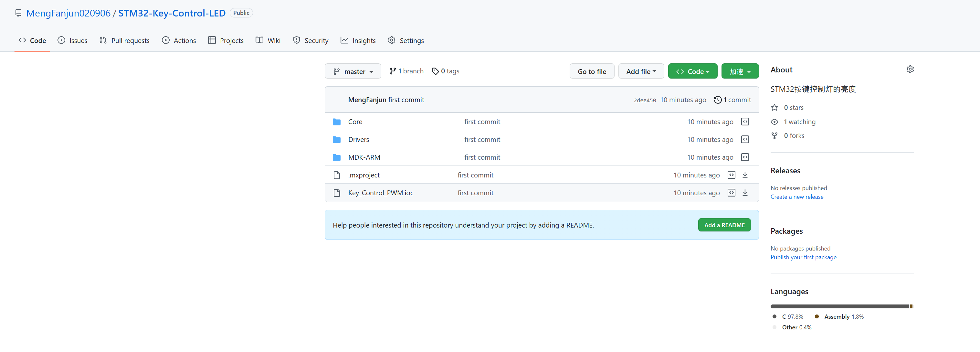Expand the Code download dropdown
The width and height of the screenshot is (980, 352).
click(x=692, y=71)
